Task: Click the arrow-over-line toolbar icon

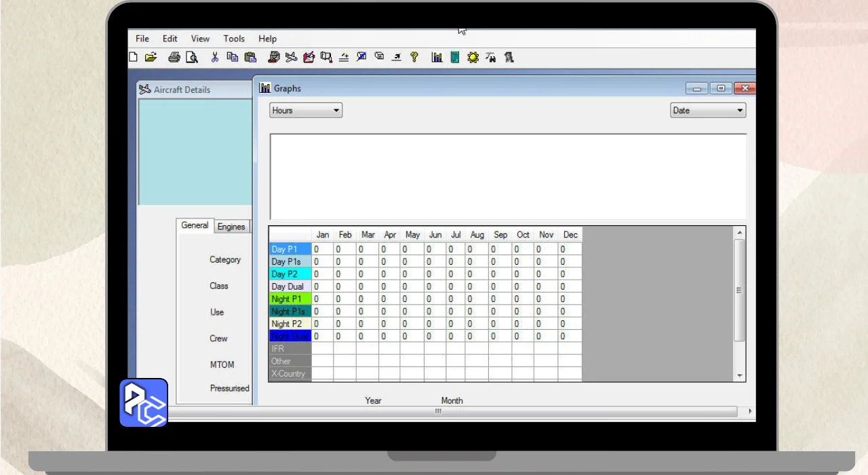Action: (397, 58)
